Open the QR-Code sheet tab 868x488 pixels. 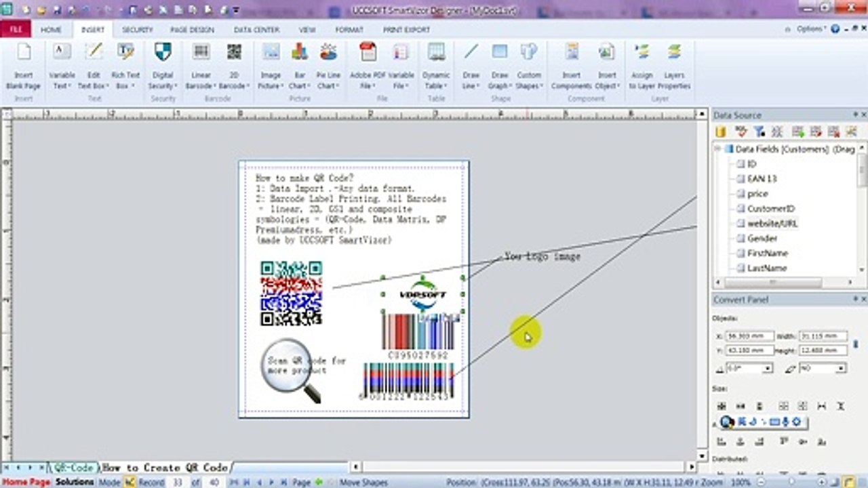tap(73, 468)
